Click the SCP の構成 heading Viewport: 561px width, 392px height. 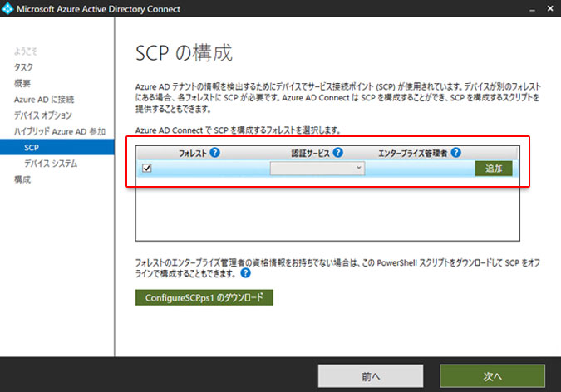184,53
